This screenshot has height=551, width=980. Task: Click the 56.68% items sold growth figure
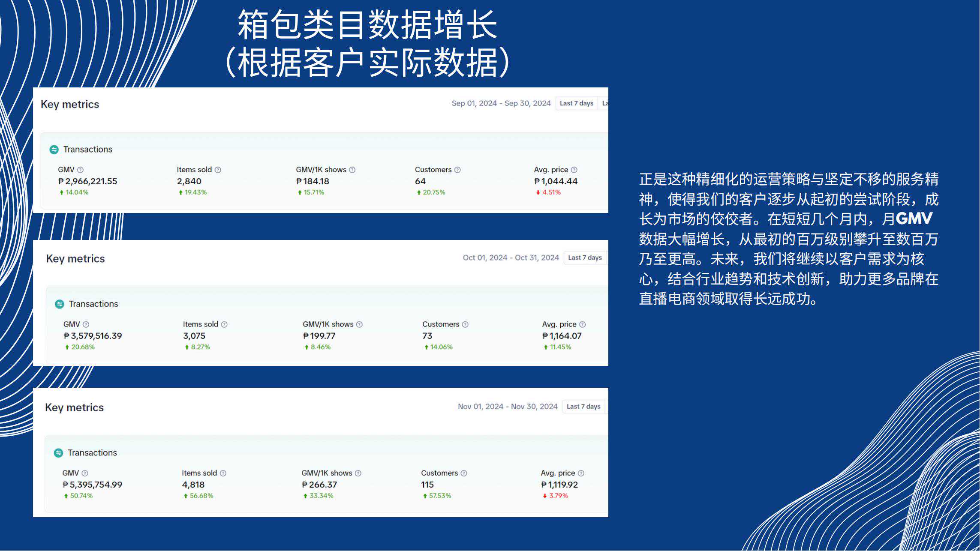tap(198, 496)
